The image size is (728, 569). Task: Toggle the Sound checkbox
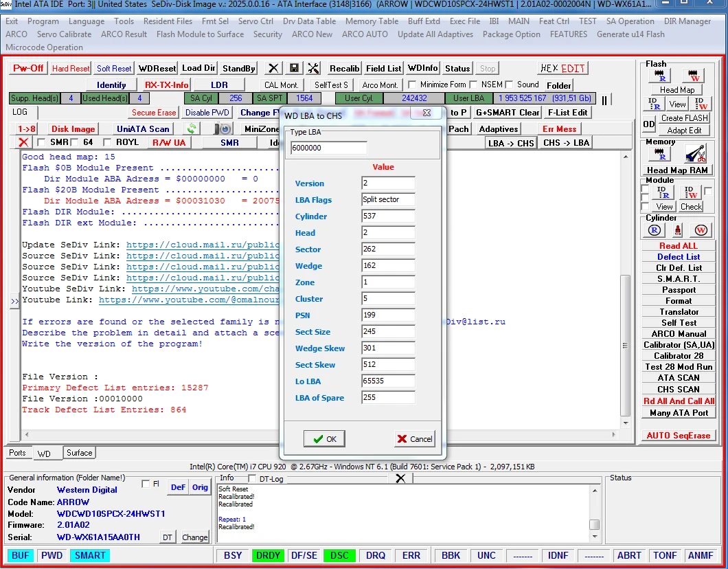[509, 85]
